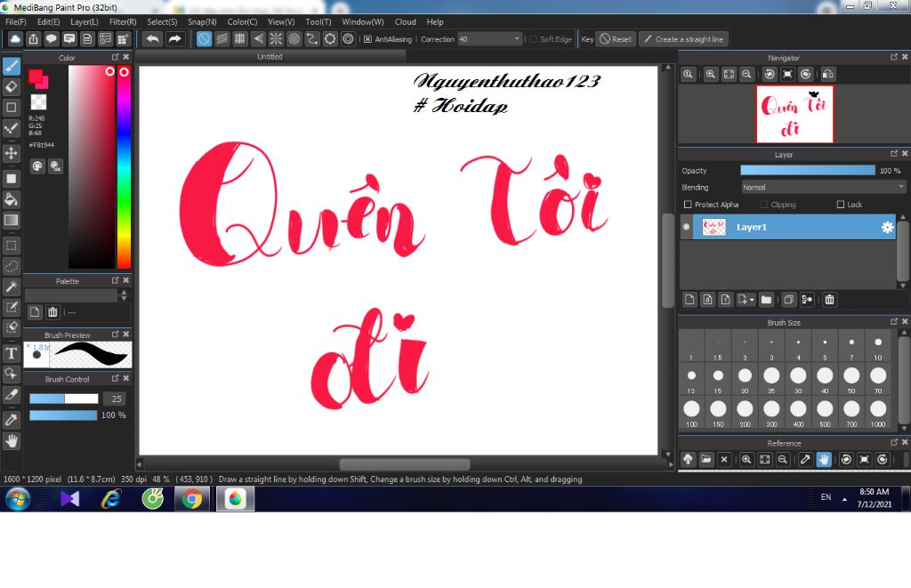Select the Eyedropper tool
Viewport: 911px width, 588px height.
point(12,419)
